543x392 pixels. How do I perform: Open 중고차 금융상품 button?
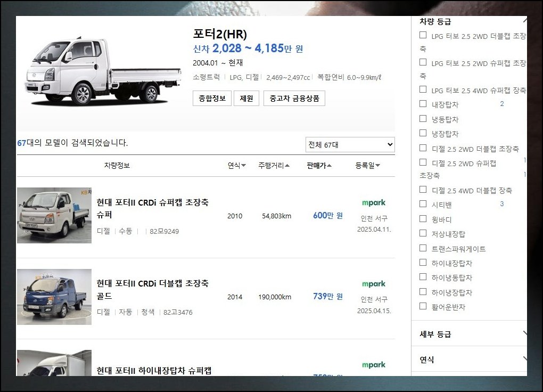click(x=294, y=99)
